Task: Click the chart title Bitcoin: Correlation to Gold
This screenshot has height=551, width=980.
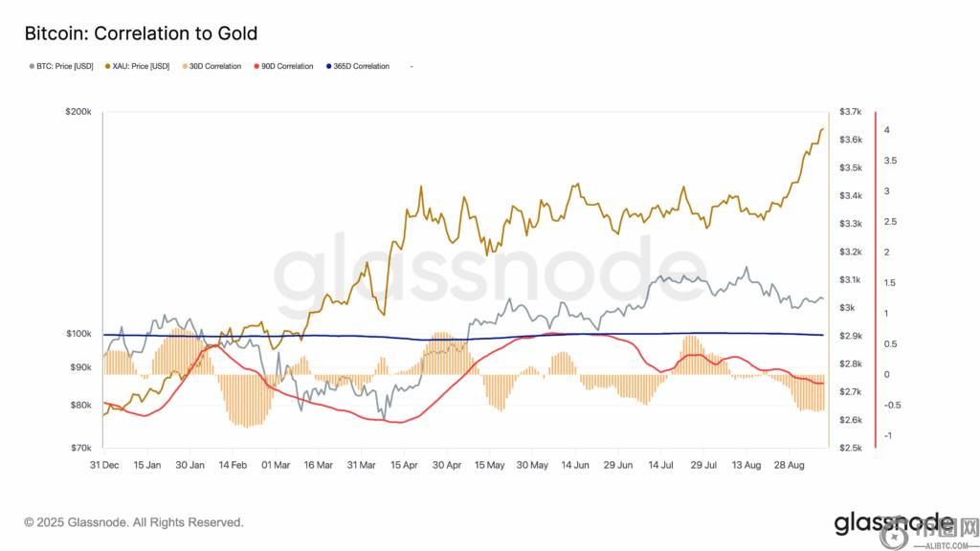Action: 141,34
